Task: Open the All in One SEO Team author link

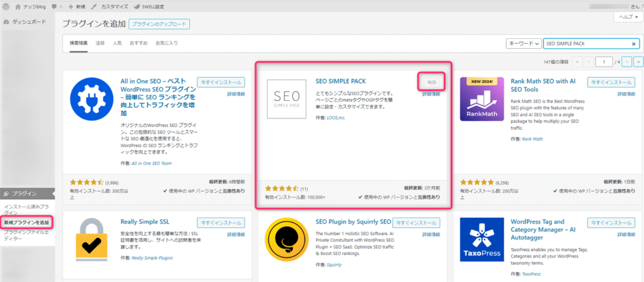Action: (x=152, y=163)
